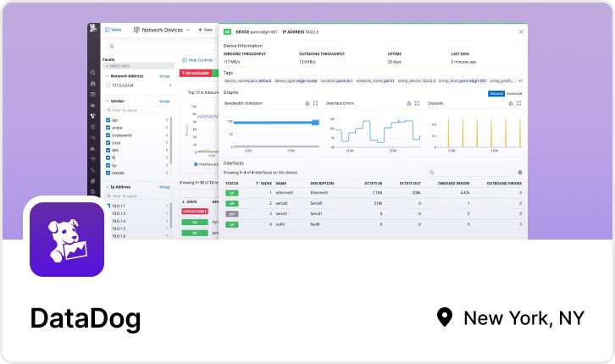Viewport: 615px width, 364px height.
Task: Collapse the Vendor facet section
Action: tap(108, 101)
